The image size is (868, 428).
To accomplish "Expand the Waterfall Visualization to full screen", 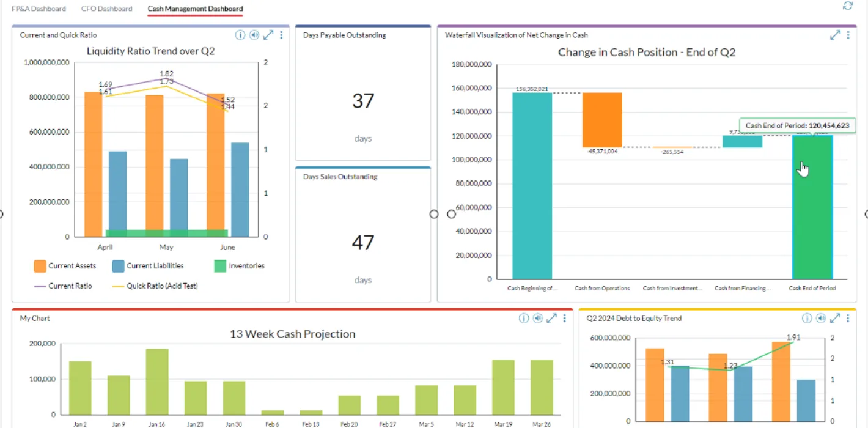I will click(835, 35).
